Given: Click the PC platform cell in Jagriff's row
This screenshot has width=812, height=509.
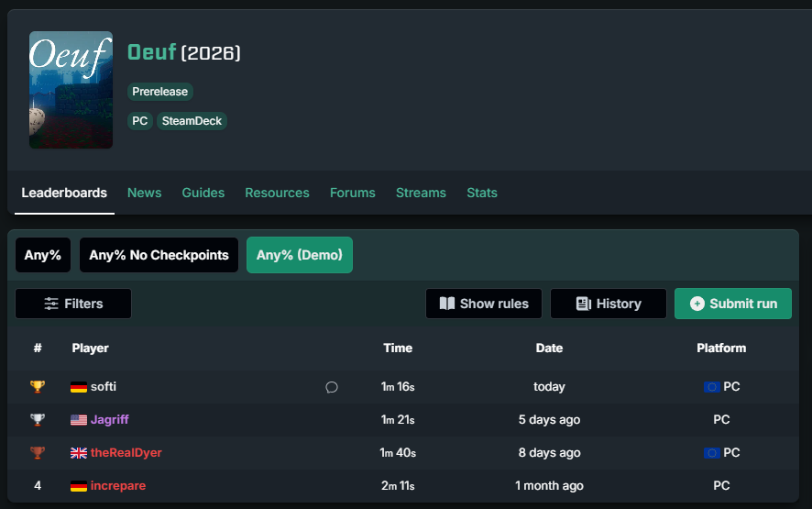Looking at the screenshot, I should pyautogui.click(x=721, y=419).
